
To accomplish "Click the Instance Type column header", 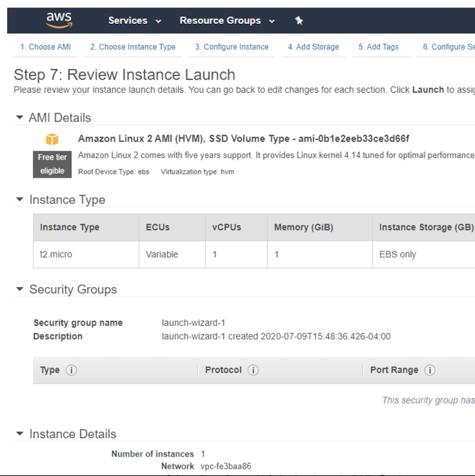I will coord(86,227).
